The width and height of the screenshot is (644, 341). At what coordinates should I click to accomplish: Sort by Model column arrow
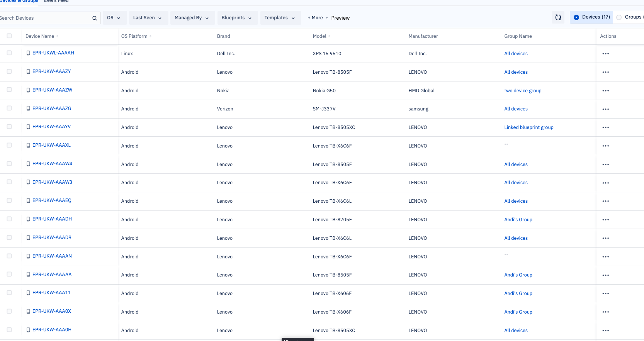329,36
